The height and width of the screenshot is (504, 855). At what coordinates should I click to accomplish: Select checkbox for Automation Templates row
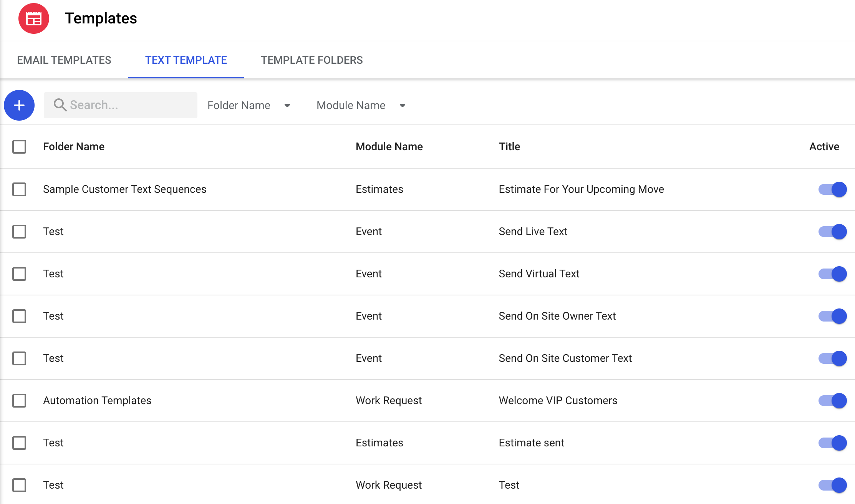pyautogui.click(x=19, y=400)
